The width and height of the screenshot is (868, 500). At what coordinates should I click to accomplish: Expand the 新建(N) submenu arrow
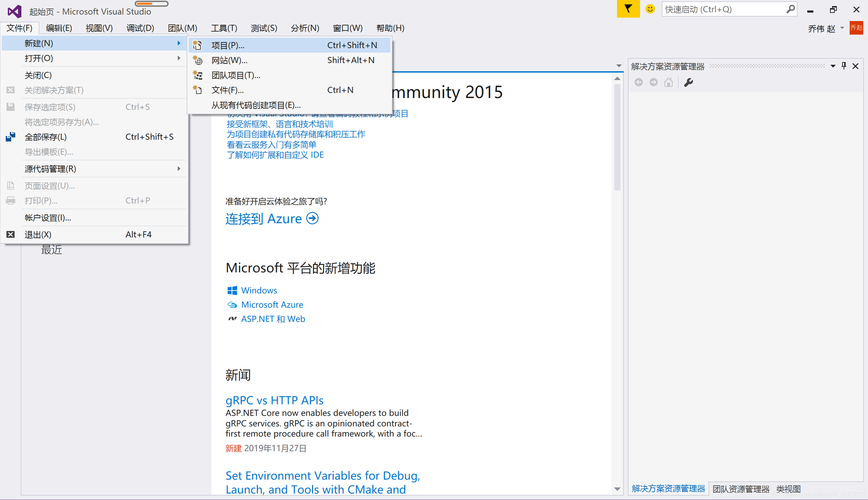[x=179, y=43]
